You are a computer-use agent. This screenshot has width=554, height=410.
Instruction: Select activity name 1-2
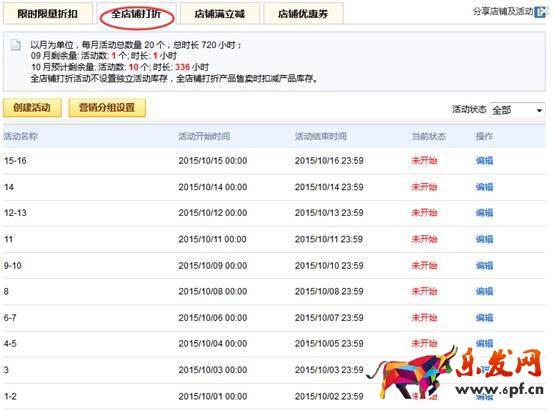(x=10, y=396)
